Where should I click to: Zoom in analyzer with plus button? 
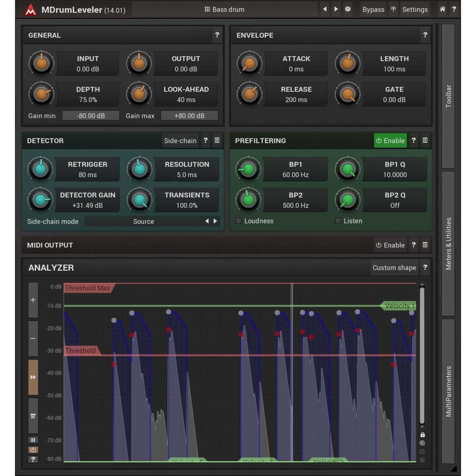[33, 300]
